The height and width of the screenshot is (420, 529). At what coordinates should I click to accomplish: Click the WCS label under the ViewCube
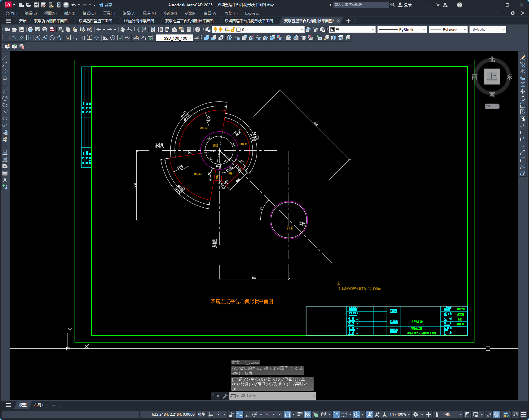[x=492, y=106]
